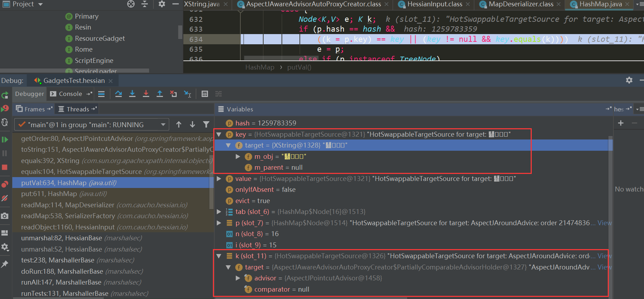
Task: Expand the tab (slot_6) variable
Action: 219,212
